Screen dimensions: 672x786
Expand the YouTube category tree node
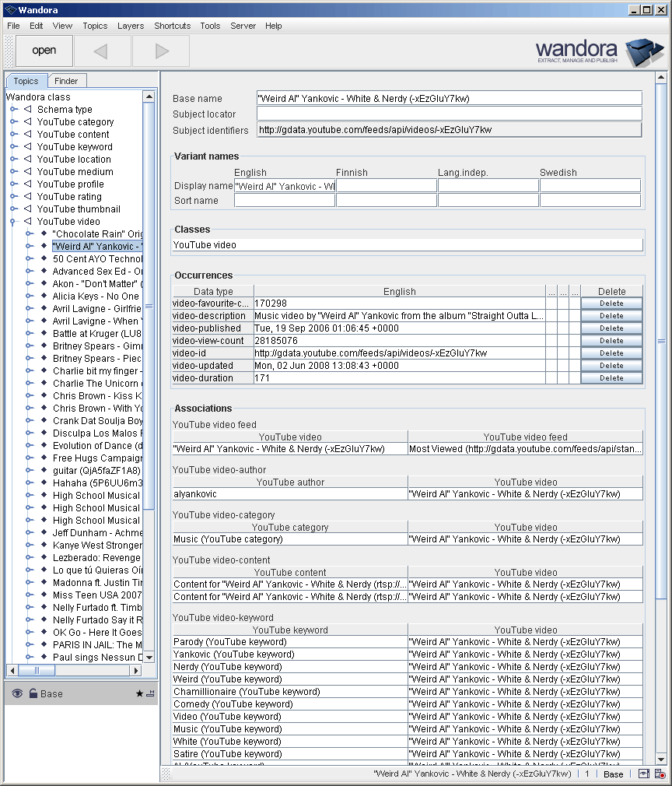click(x=14, y=122)
